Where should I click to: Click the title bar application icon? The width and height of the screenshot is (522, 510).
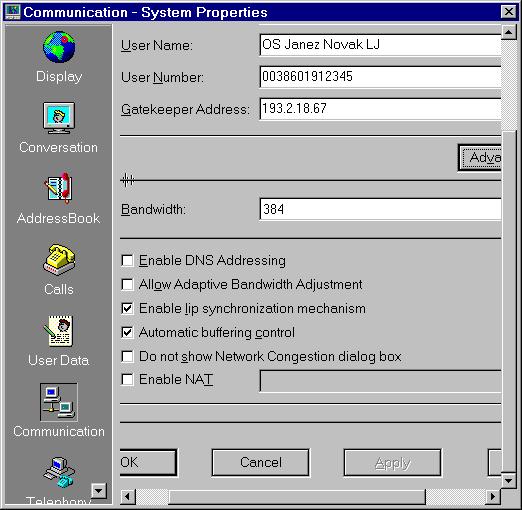[13, 12]
